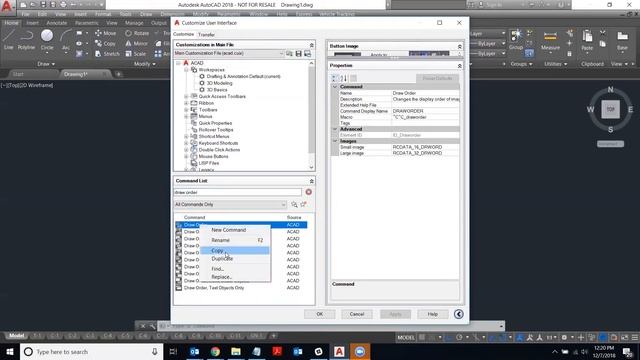640x360 pixels.
Task: Click the Rotate tool
Action: tap(137, 33)
